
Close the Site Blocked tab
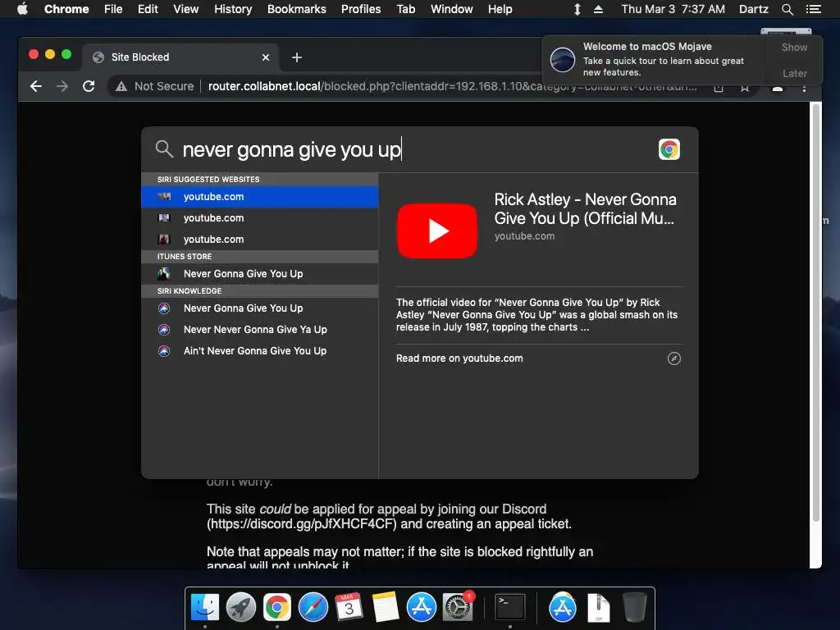(266, 57)
